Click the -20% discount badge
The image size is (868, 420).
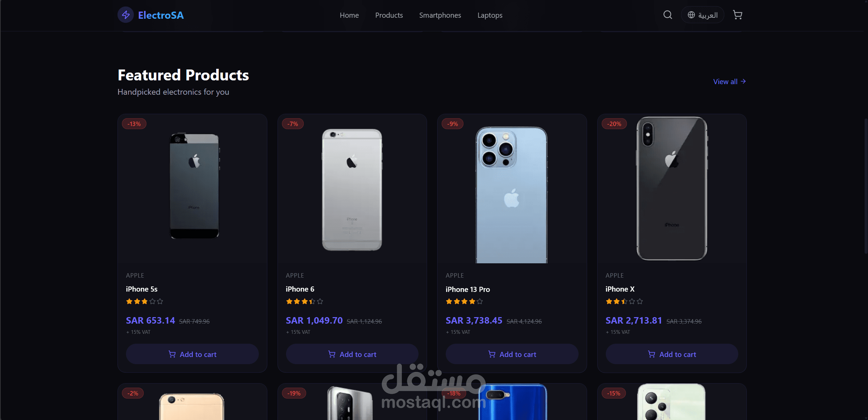614,124
